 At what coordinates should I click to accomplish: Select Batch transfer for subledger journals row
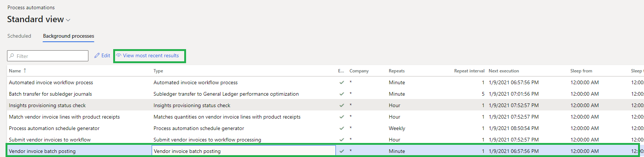(x=50, y=94)
